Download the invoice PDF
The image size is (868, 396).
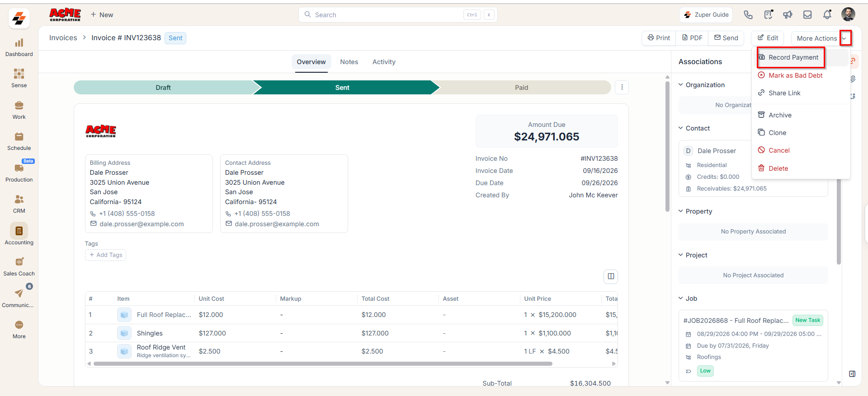tap(692, 38)
